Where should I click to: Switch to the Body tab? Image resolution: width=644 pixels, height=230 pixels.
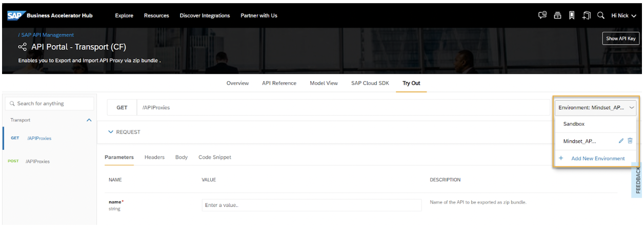tap(182, 157)
